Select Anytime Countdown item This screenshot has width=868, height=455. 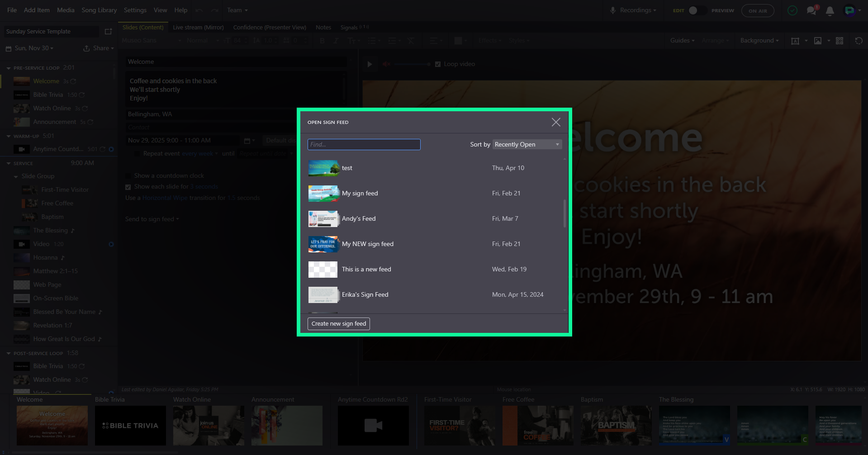(x=58, y=149)
